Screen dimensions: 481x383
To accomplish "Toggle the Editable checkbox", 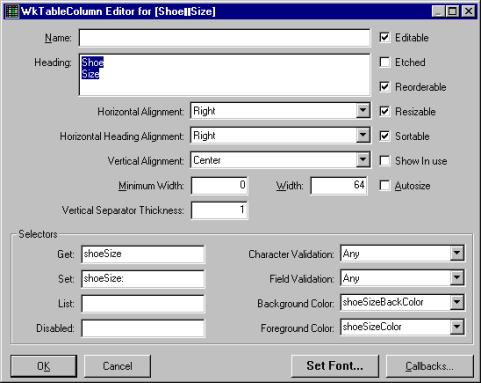I will [x=385, y=37].
